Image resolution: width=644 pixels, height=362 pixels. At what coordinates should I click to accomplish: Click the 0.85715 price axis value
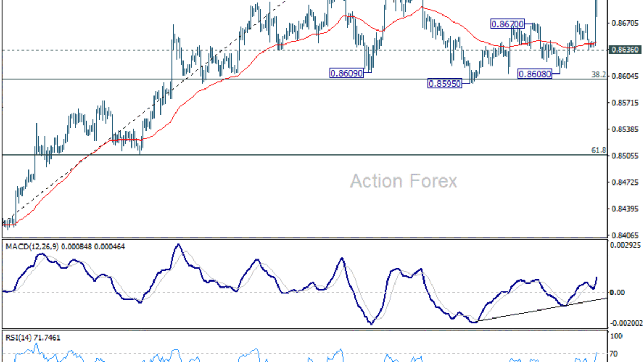(624, 102)
